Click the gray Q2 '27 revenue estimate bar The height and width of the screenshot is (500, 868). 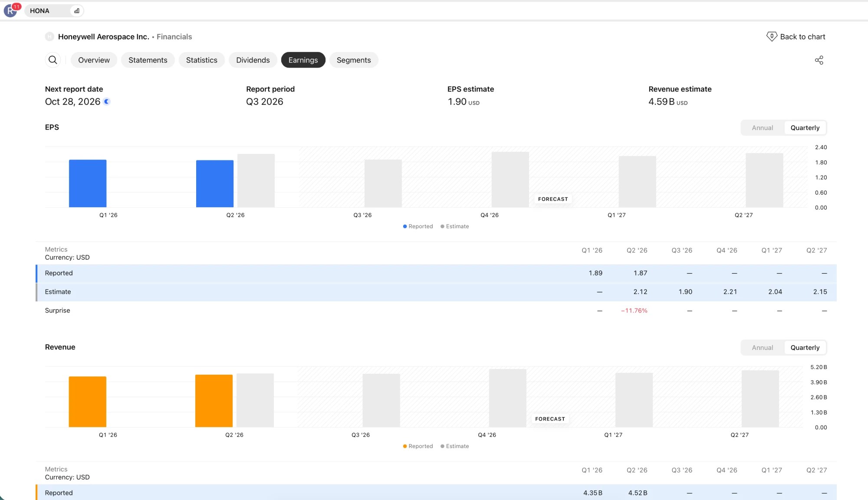pyautogui.click(x=760, y=399)
